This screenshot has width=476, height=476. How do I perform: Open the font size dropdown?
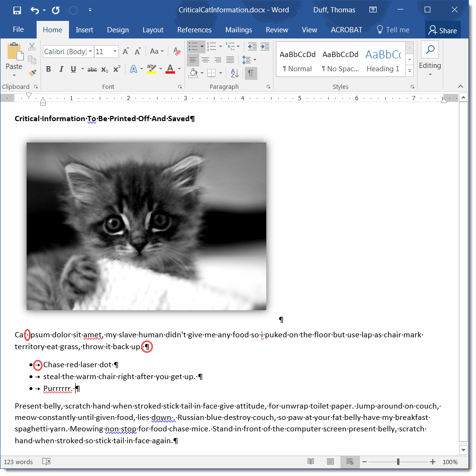[116, 51]
